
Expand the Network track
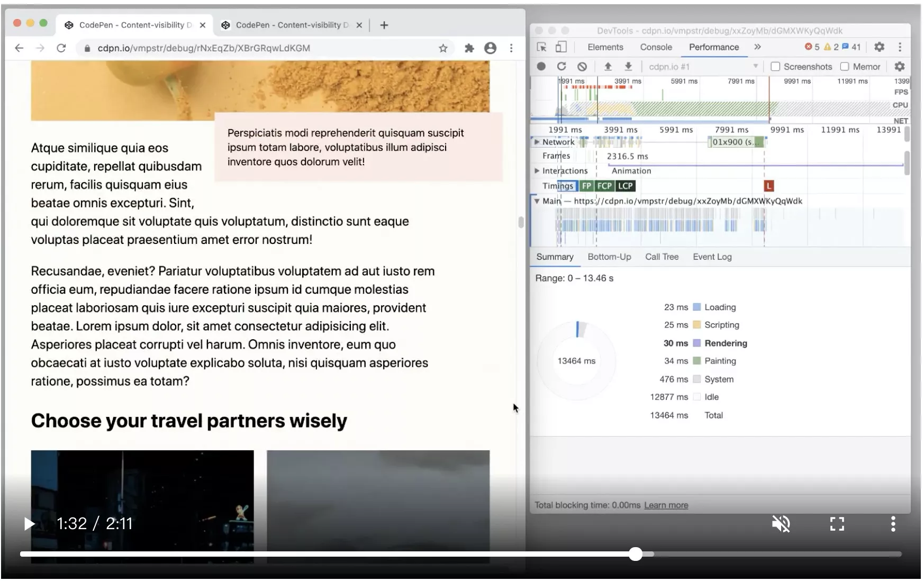click(x=537, y=142)
